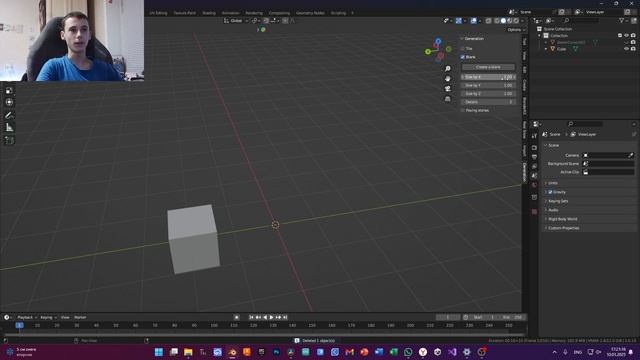Open the Tool properties tab icon
The image size is (640, 360).
pos(534,136)
